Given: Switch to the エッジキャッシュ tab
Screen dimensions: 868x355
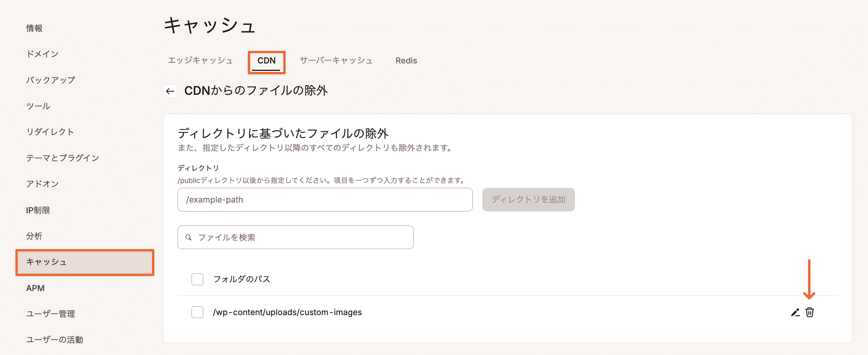Looking at the screenshot, I should 200,60.
